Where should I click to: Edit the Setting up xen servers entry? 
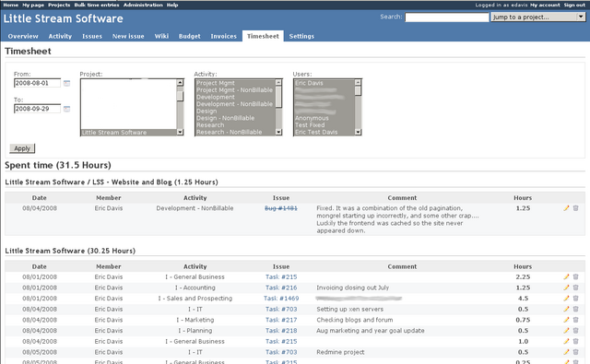click(566, 309)
